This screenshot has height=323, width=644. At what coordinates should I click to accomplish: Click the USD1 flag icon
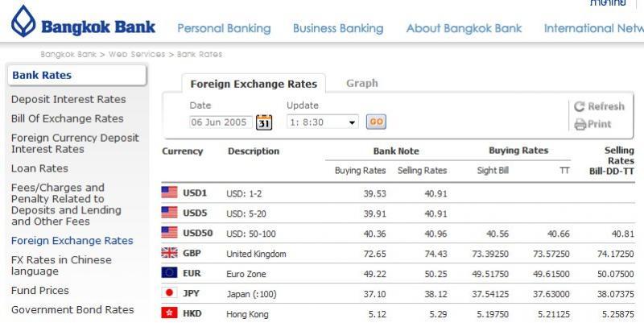(x=169, y=193)
